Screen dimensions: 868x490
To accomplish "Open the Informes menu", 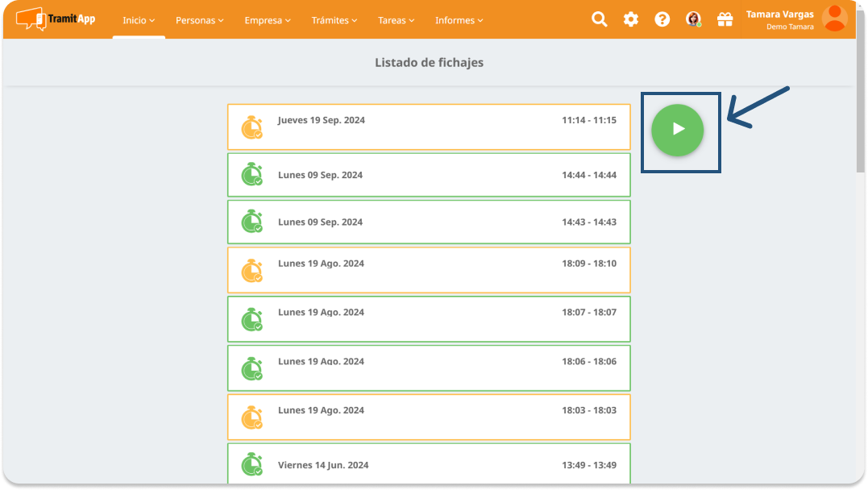I will coord(459,20).
